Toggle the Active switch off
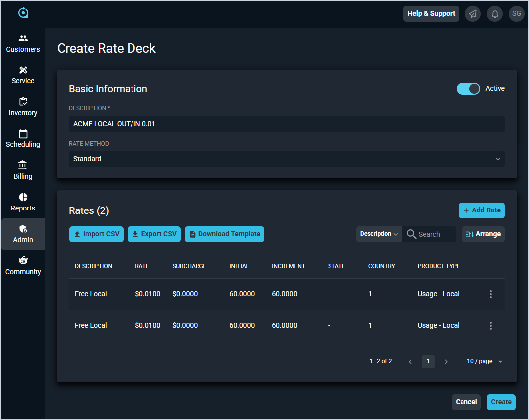 [x=468, y=89]
